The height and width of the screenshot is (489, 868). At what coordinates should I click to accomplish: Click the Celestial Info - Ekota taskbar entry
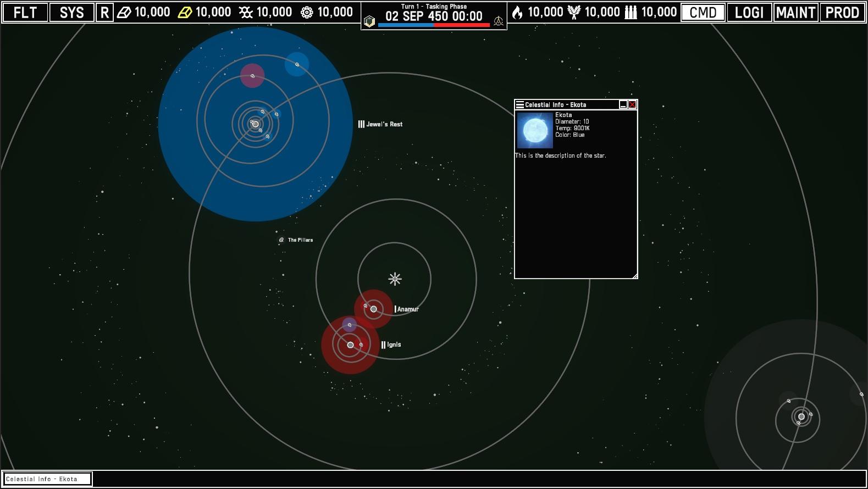47,479
